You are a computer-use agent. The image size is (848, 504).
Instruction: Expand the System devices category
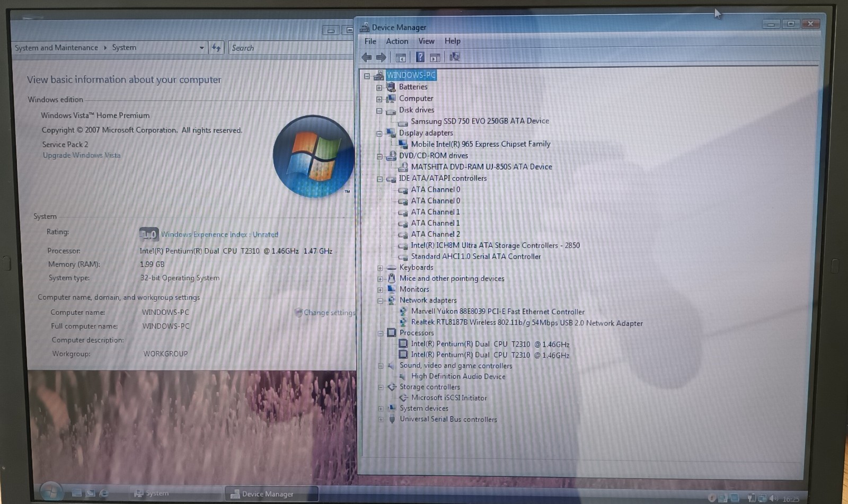pos(380,409)
